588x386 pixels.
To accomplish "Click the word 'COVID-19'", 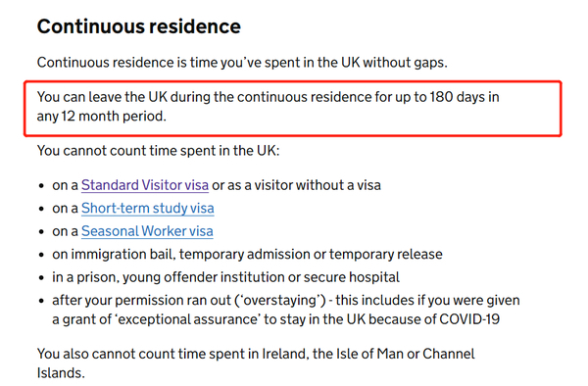I will (x=469, y=319).
